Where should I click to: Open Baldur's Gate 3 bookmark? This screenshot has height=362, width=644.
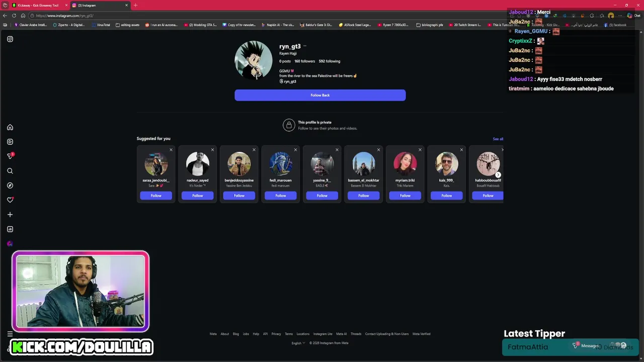click(316, 25)
